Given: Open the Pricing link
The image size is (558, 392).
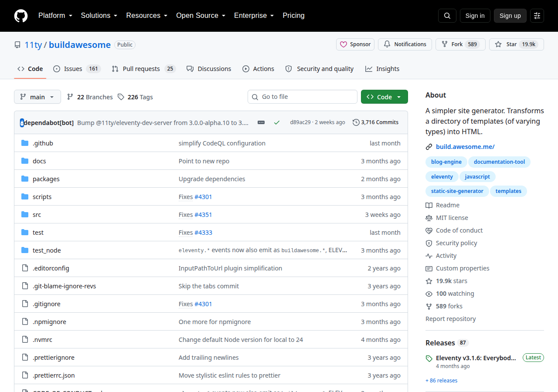Looking at the screenshot, I should pos(293,16).
